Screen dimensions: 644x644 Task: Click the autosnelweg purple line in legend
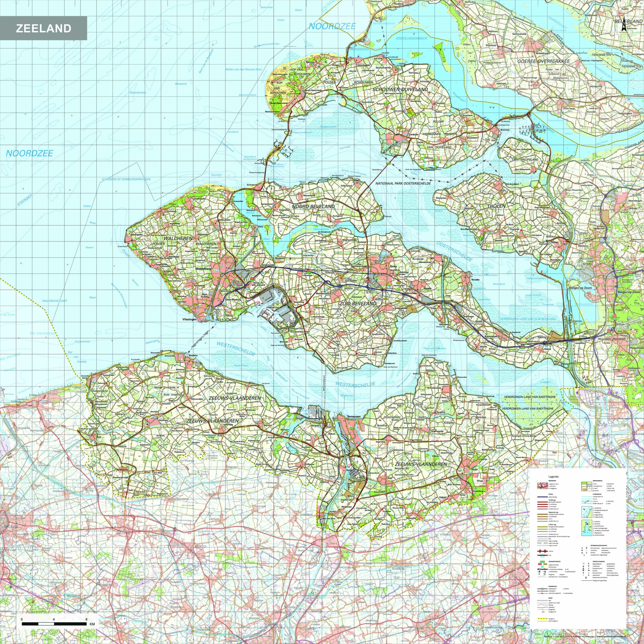click(543, 497)
